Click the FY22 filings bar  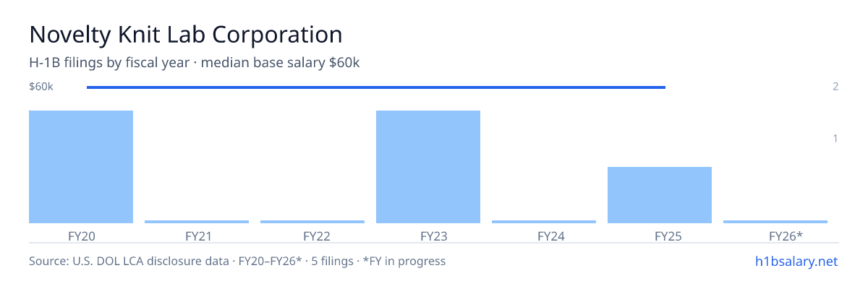[312, 222]
